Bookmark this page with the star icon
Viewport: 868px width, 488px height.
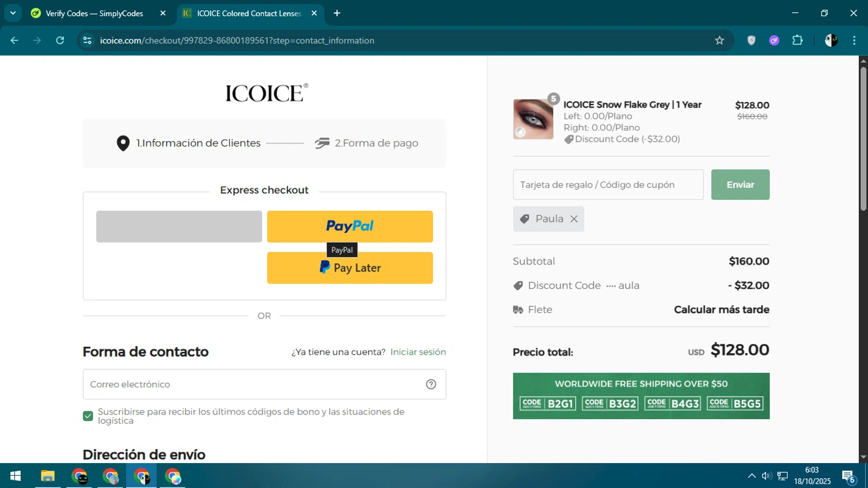[x=719, y=41]
